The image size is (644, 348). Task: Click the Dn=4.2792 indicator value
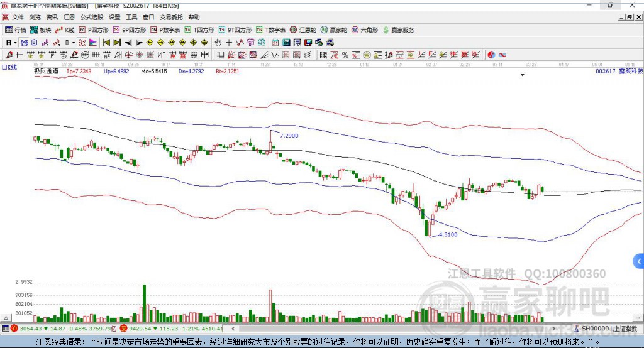coord(191,71)
